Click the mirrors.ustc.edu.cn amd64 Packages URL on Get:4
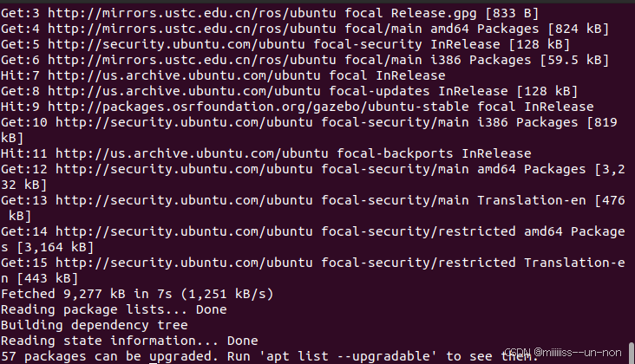The width and height of the screenshot is (635, 364). tap(192, 29)
